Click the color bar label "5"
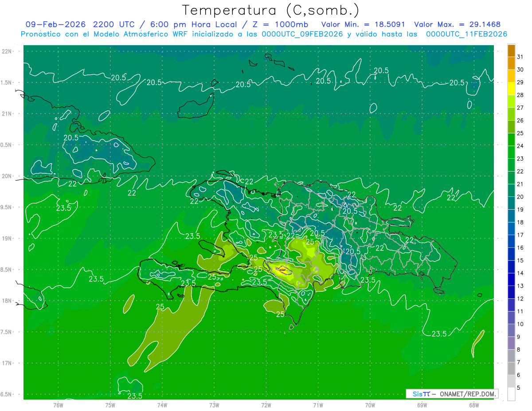The height and width of the screenshot is (411, 532). (519, 388)
